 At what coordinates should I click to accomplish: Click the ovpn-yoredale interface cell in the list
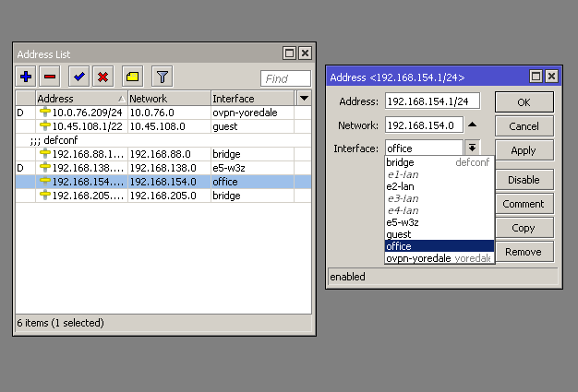coord(252,113)
